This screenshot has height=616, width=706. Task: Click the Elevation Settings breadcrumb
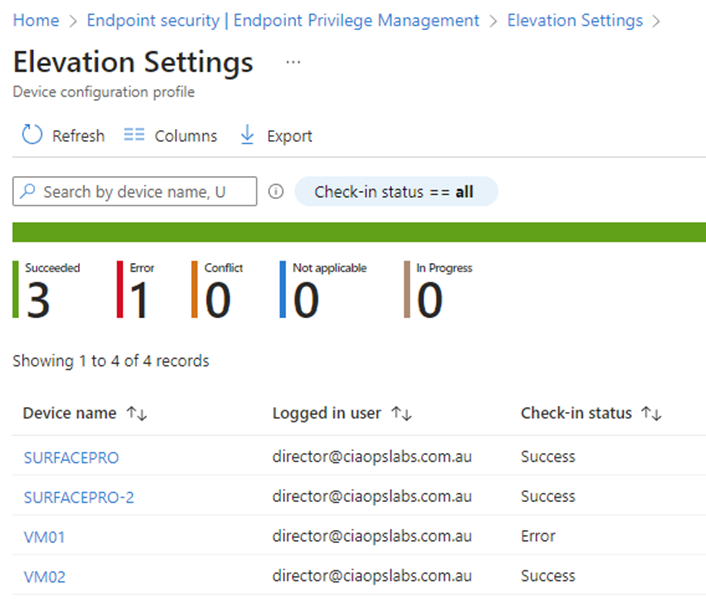coord(575,20)
